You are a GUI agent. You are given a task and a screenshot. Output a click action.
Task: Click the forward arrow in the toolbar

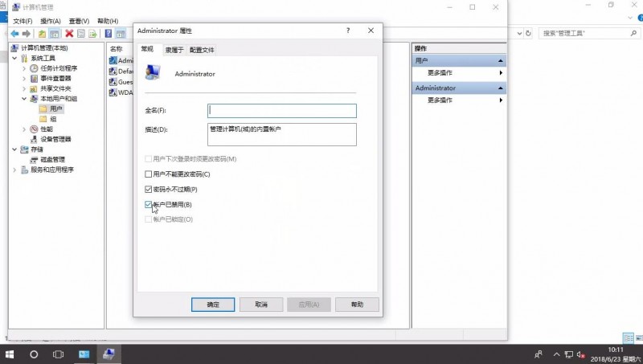click(27, 34)
